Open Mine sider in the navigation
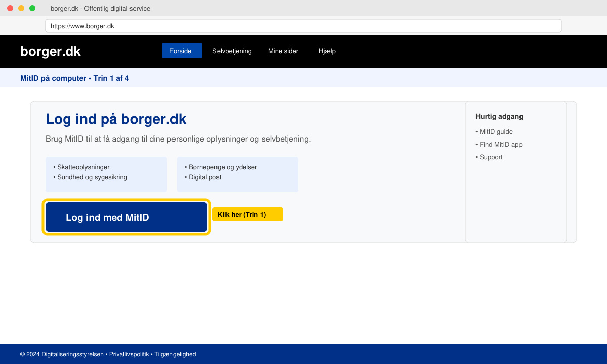 283,51
